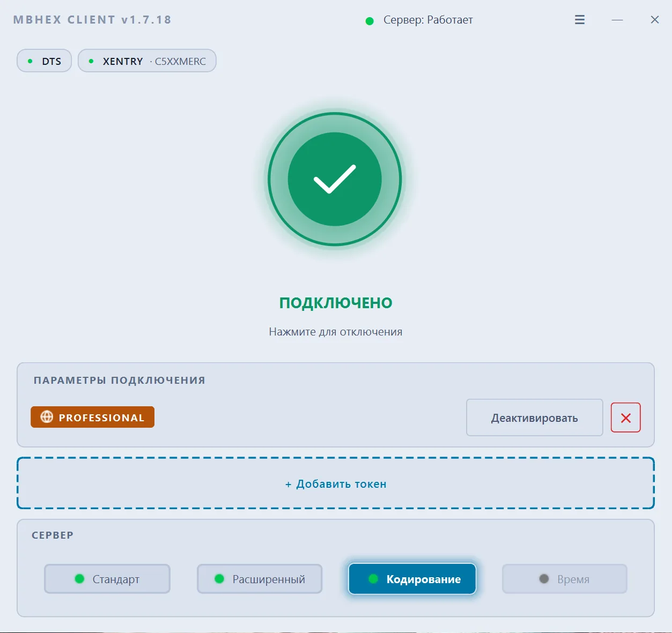Select the Кодирование server option
The width and height of the screenshot is (672, 633).
412,579
